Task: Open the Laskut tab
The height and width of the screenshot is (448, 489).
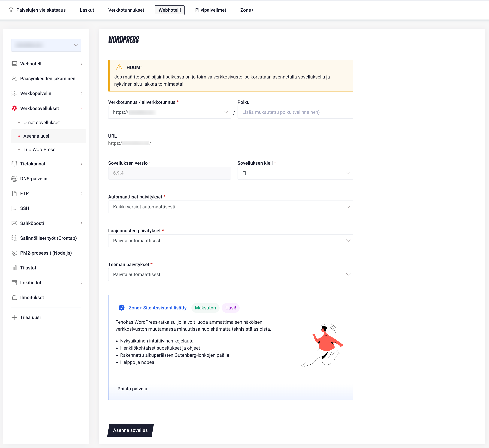Action: tap(87, 10)
